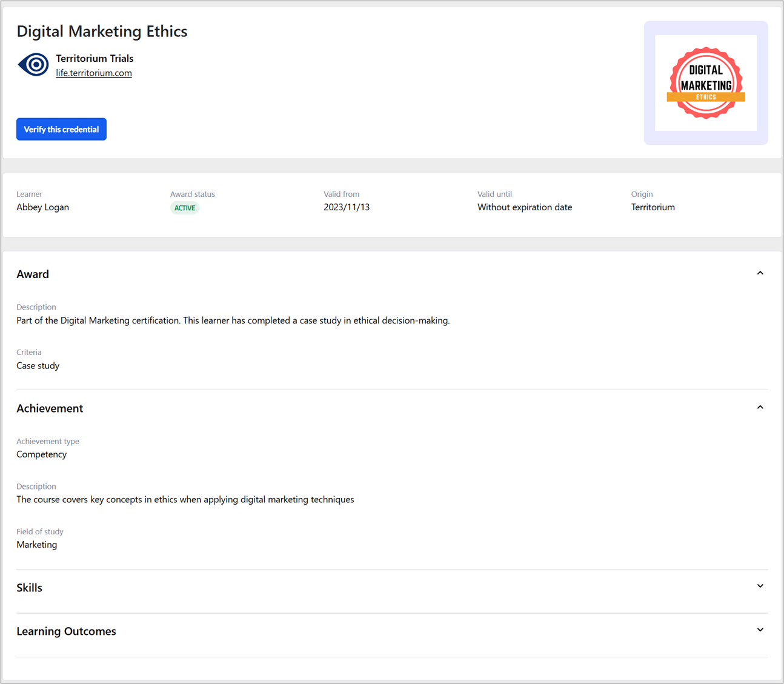
Task: Click the Digital Marketing Ethics badge image
Action: coord(705,83)
